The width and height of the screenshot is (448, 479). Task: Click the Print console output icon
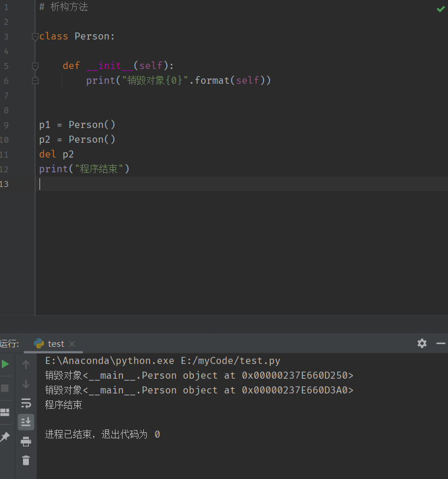click(26, 441)
